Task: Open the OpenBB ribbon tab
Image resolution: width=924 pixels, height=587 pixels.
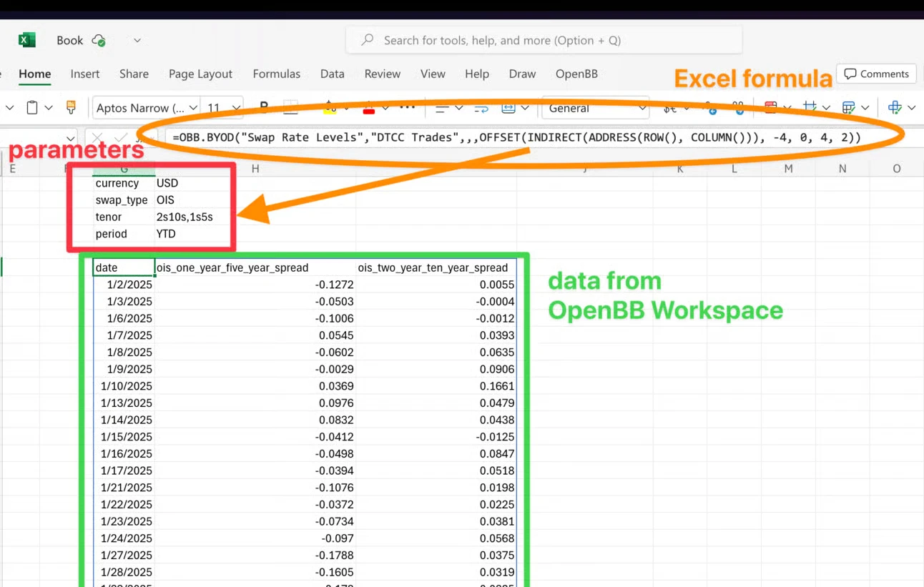Action: tap(576, 74)
